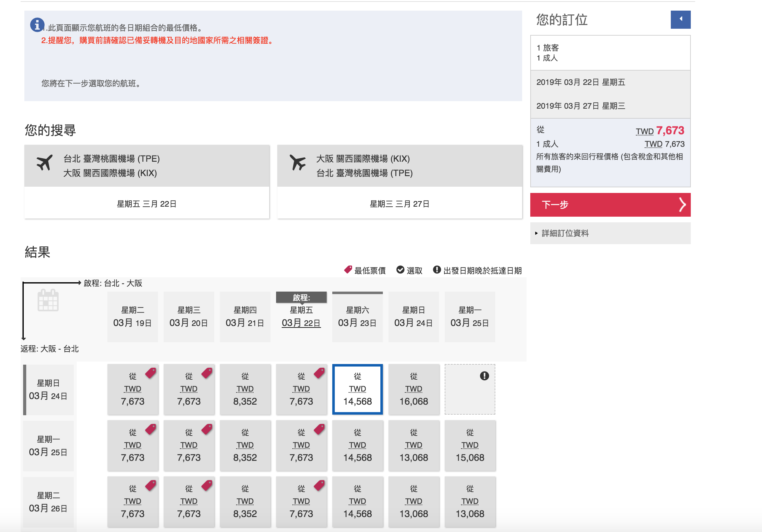Click the exclamation legend icon for 出發日期晚於抵達日期
This screenshot has height=532, width=762.
[x=437, y=269]
